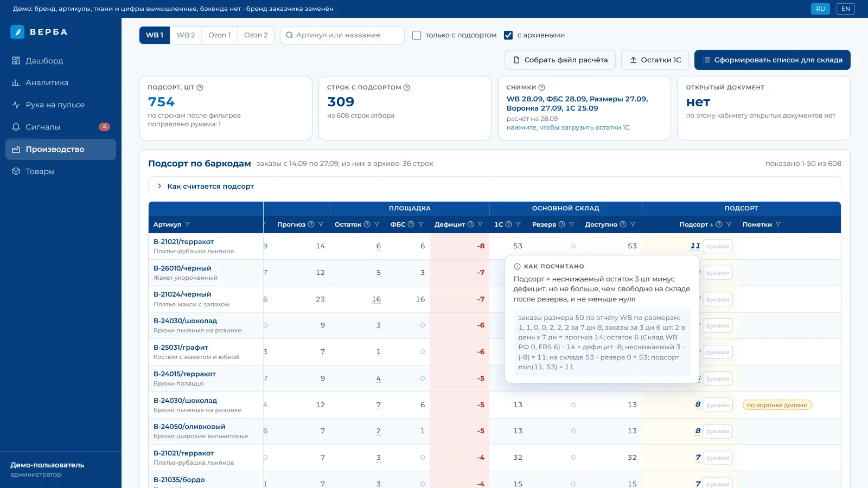Open the Прогноз column filter
Screen dimensions: 868x488
point(321,224)
